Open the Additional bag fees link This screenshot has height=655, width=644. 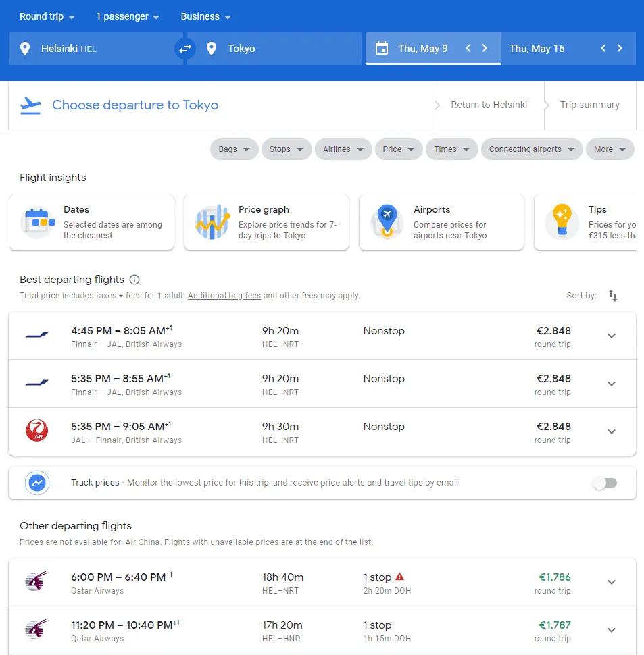click(x=224, y=296)
